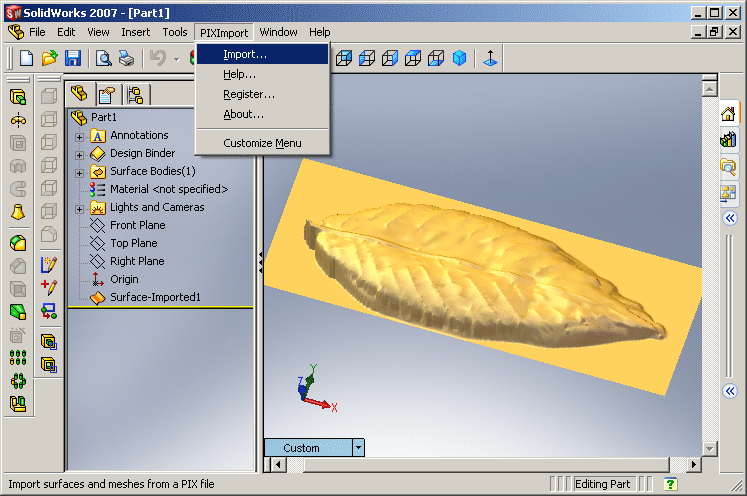Select Part1 root node in the tree
The height and width of the screenshot is (496, 747).
104,117
